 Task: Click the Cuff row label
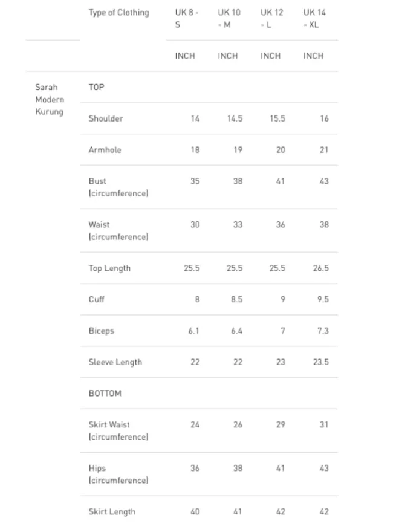coord(97,300)
